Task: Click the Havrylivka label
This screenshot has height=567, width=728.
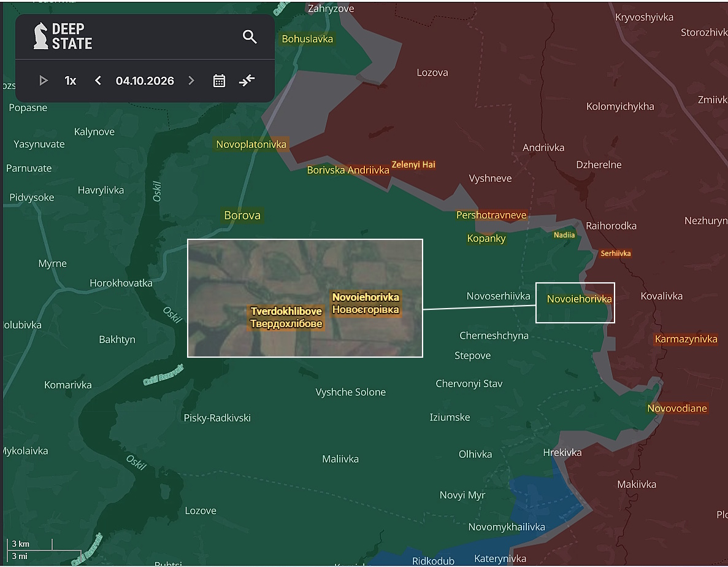Action: (x=101, y=190)
